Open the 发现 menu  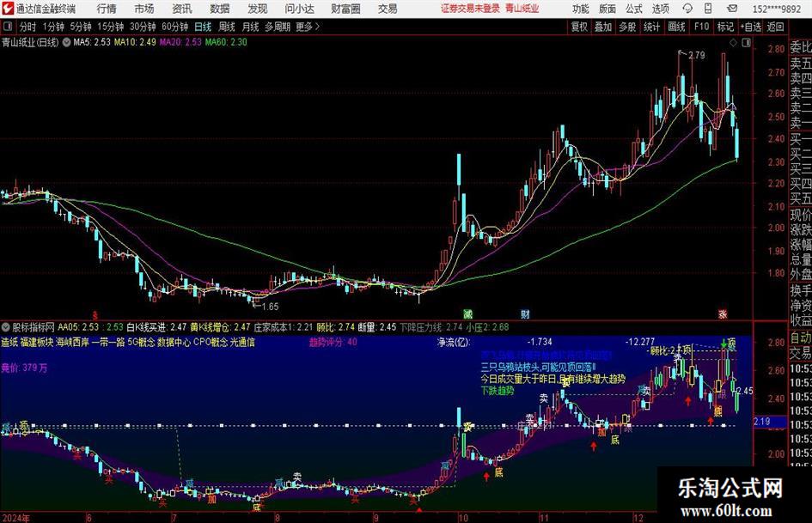(x=258, y=9)
